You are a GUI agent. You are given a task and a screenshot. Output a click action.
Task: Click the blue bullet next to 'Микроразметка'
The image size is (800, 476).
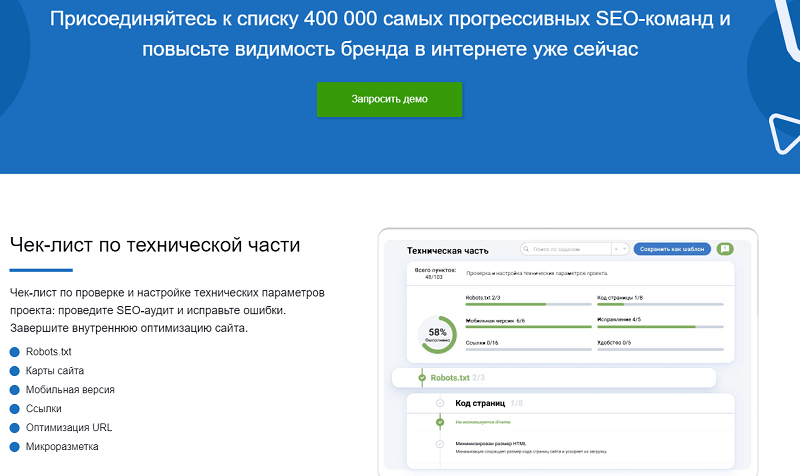(15, 447)
